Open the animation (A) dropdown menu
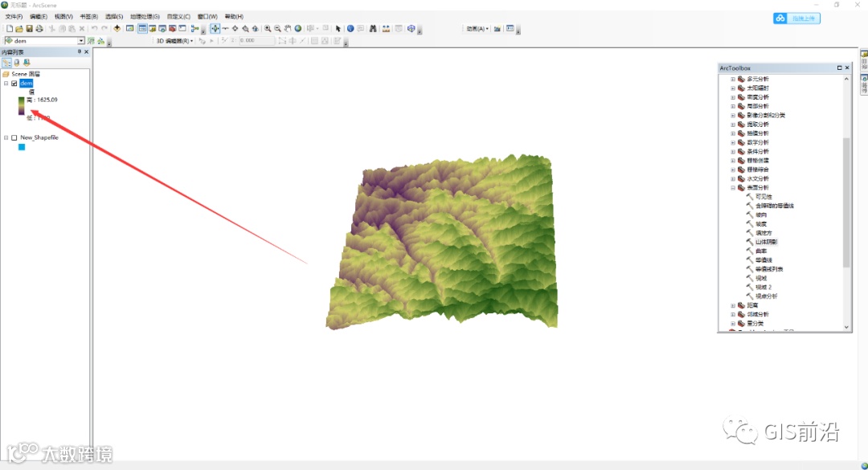 point(477,28)
